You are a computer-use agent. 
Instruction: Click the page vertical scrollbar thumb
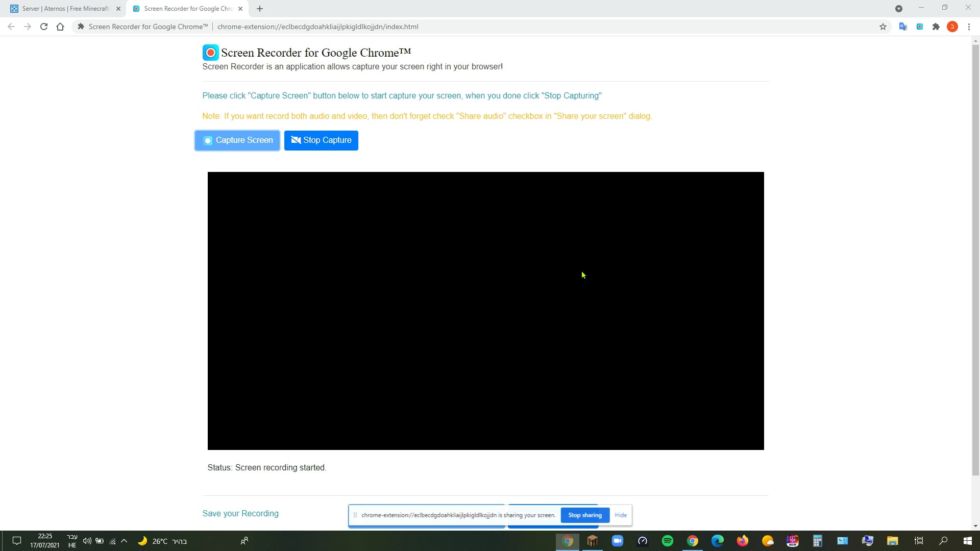[975, 260]
